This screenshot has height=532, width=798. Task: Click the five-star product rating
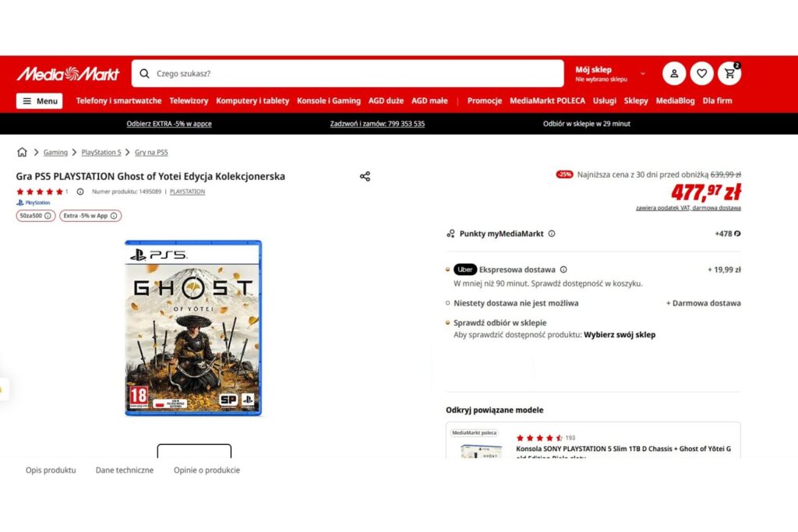40,192
